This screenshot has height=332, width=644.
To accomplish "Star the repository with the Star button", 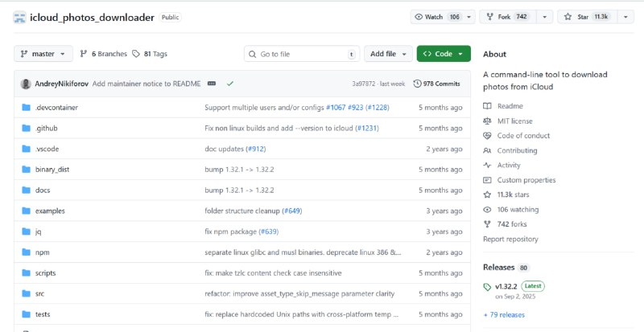I will (588, 17).
